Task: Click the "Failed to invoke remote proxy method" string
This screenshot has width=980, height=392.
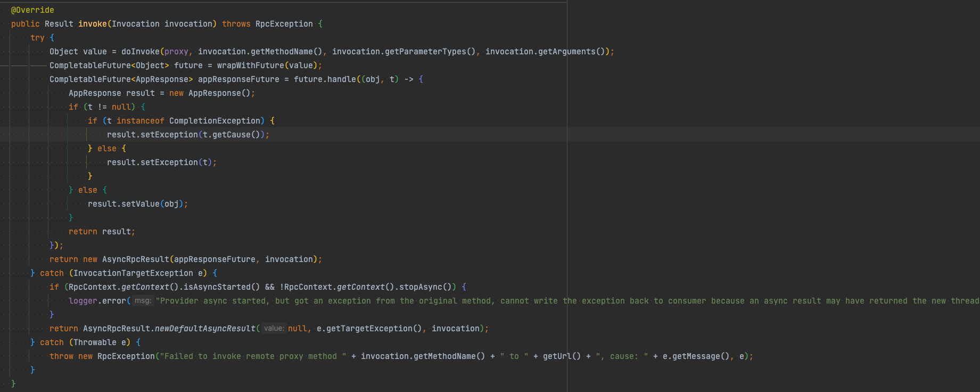Action: point(253,356)
